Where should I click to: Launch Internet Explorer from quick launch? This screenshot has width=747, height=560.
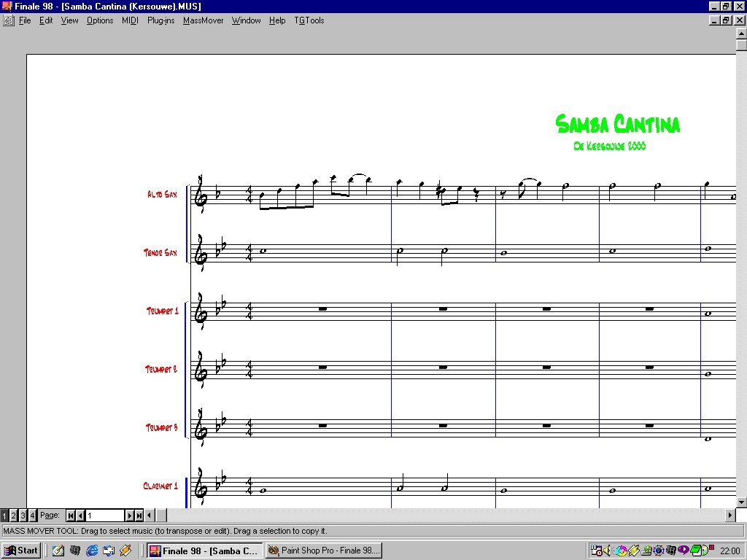[x=92, y=551]
